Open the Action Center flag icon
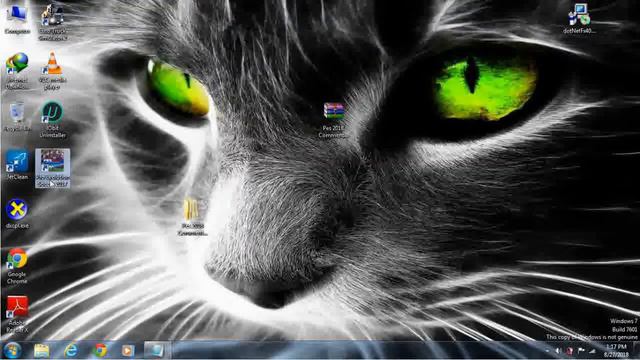The height and width of the screenshot is (360, 640). 581,351
